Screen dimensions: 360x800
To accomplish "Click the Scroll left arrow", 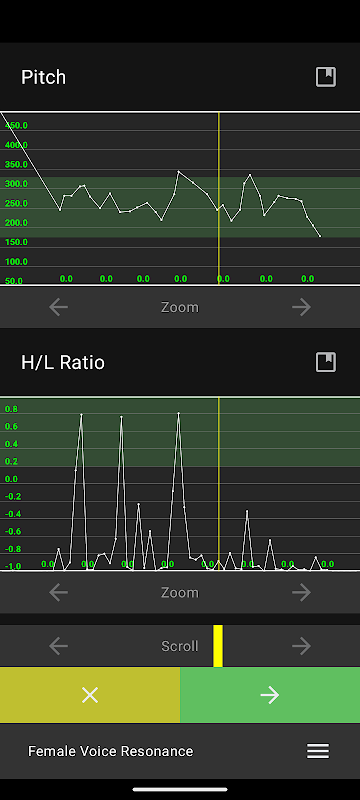I will pos(59,646).
